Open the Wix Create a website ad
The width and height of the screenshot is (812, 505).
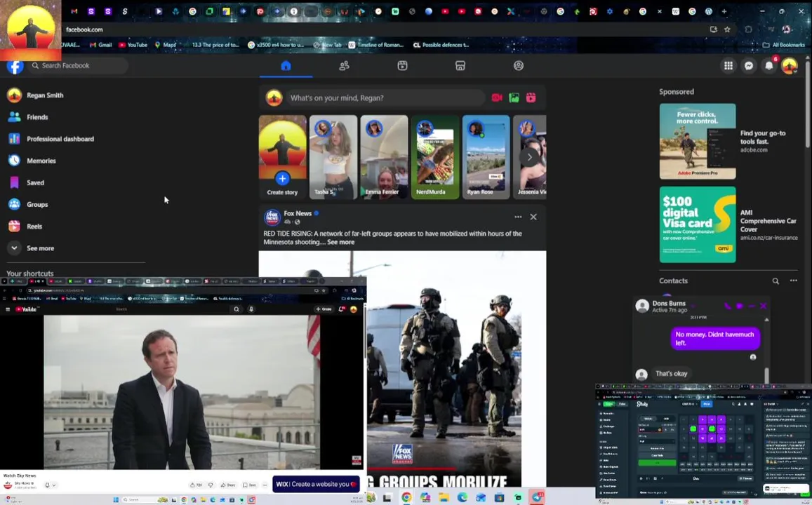pyautogui.click(x=316, y=484)
